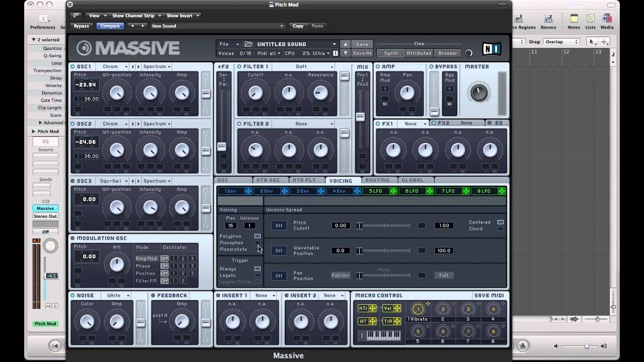The width and height of the screenshot is (644, 362).
Task: Click the 7 LFO modulation drag handle
Action: point(466,191)
